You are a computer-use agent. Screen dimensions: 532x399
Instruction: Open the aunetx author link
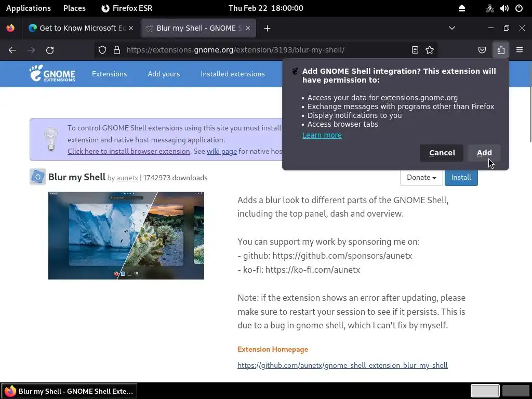127,178
